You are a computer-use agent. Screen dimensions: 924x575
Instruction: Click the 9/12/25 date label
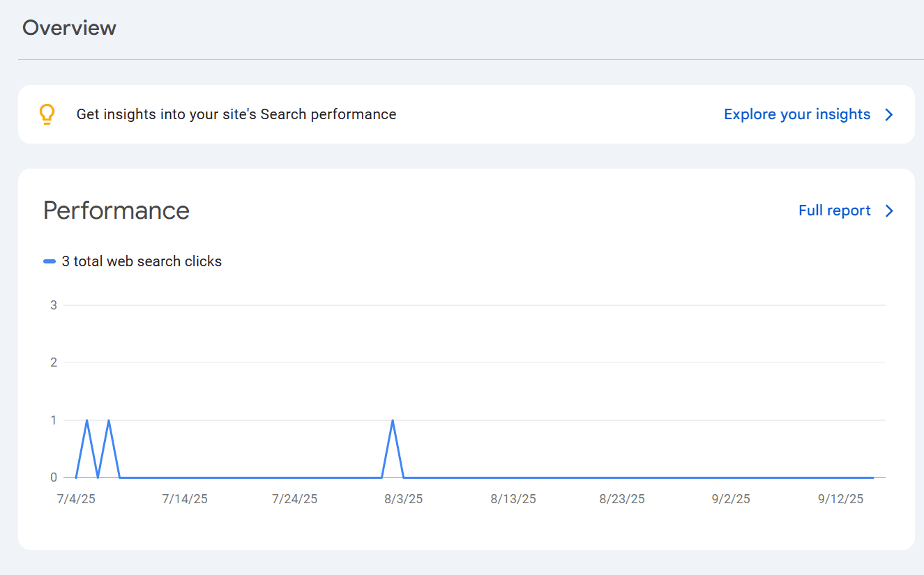pyautogui.click(x=840, y=499)
